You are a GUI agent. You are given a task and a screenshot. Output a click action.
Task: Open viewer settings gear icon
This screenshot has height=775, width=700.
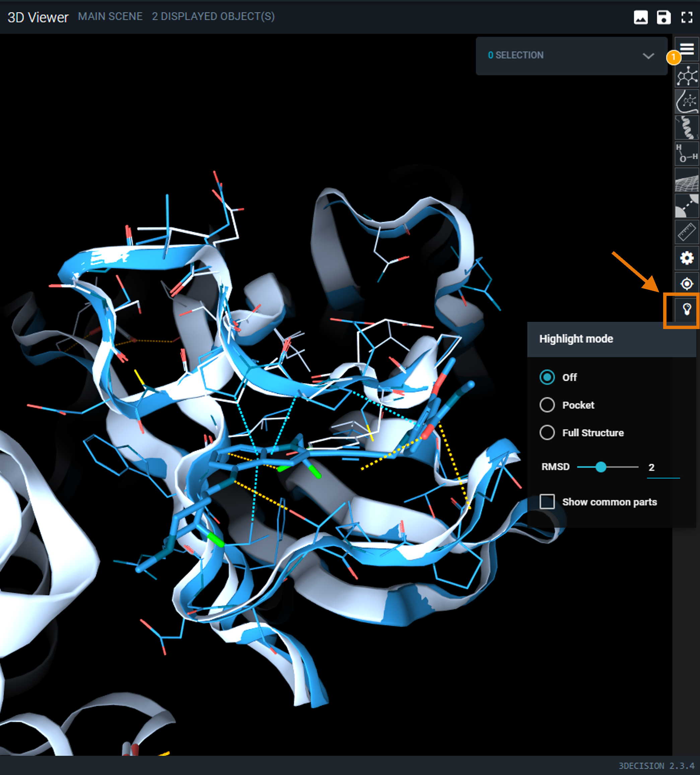pos(687,258)
